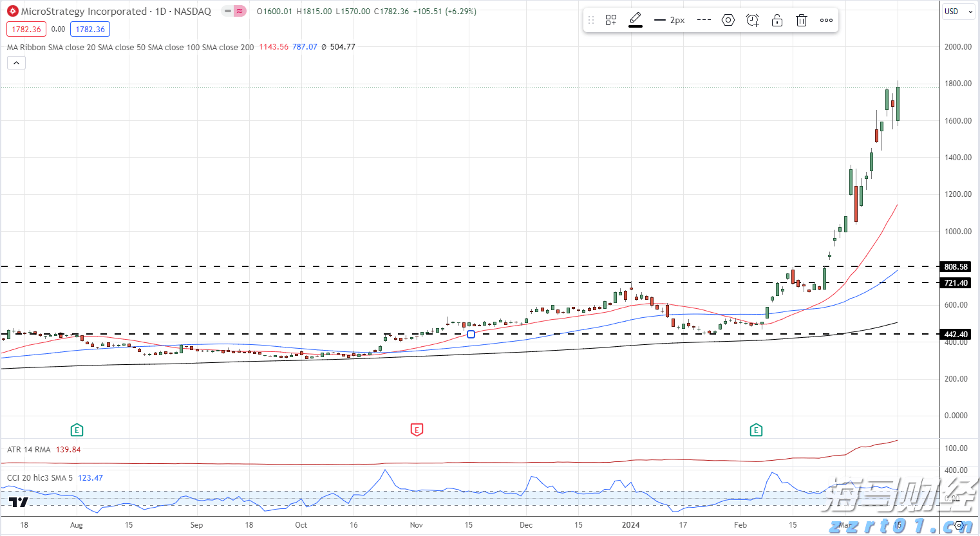Toggle the dashed line style option
The height and width of the screenshot is (536, 980).
pyautogui.click(x=704, y=20)
